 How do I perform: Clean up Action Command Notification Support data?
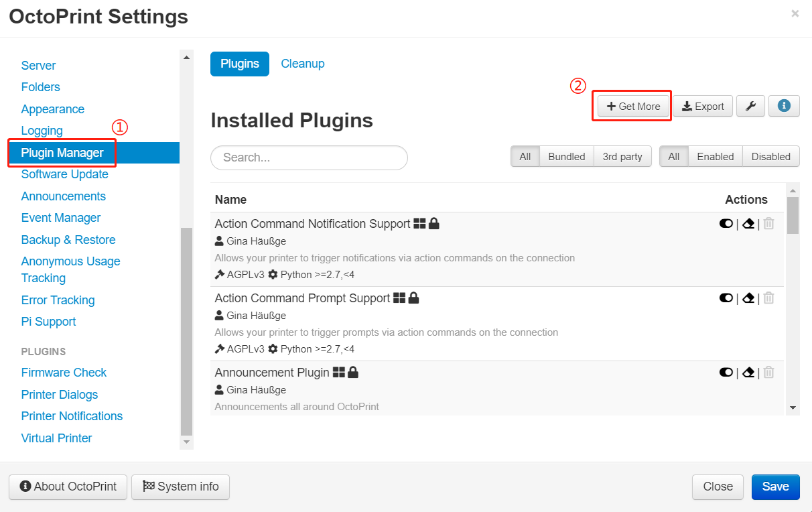(x=749, y=224)
